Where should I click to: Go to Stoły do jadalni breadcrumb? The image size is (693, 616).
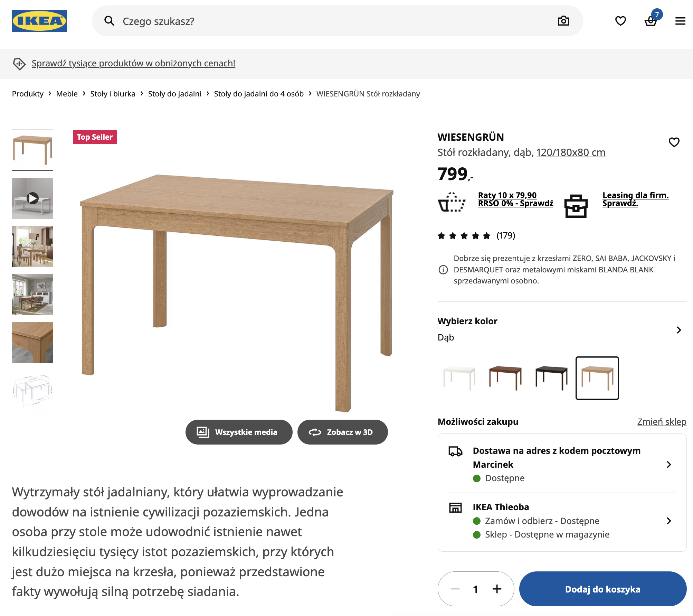click(174, 94)
